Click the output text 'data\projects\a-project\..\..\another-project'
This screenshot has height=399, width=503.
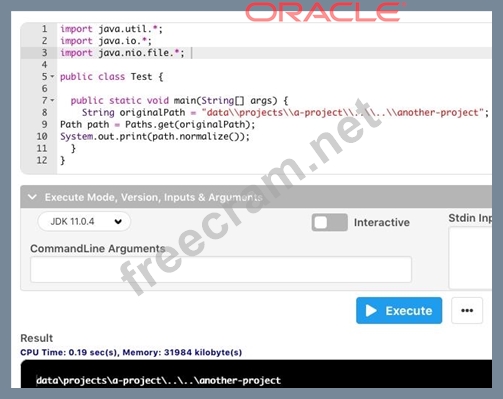click(158, 380)
